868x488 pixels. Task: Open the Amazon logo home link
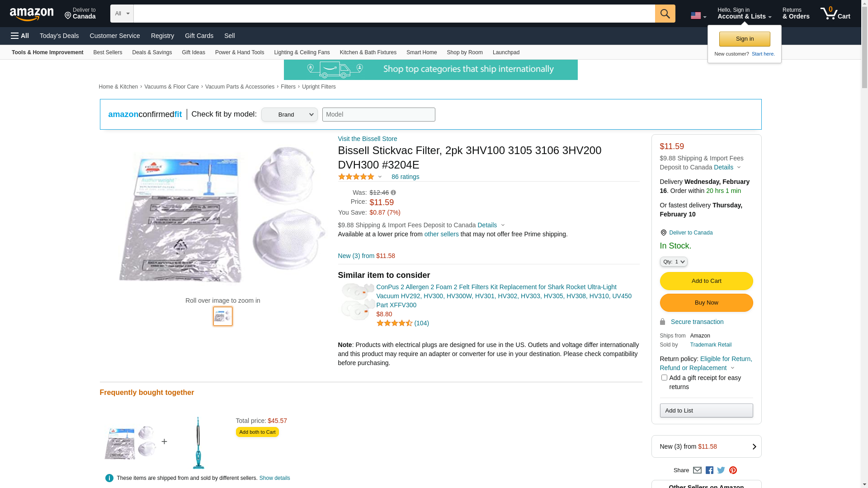(x=32, y=14)
